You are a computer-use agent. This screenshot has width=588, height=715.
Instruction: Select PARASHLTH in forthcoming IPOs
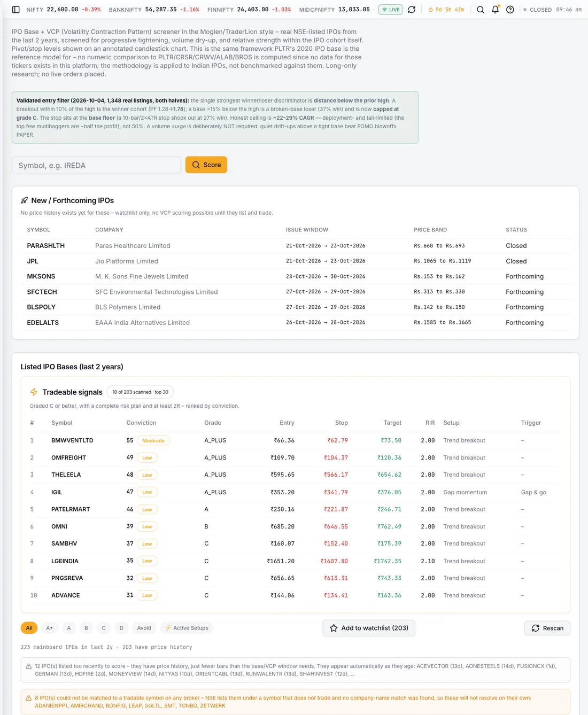pos(46,246)
